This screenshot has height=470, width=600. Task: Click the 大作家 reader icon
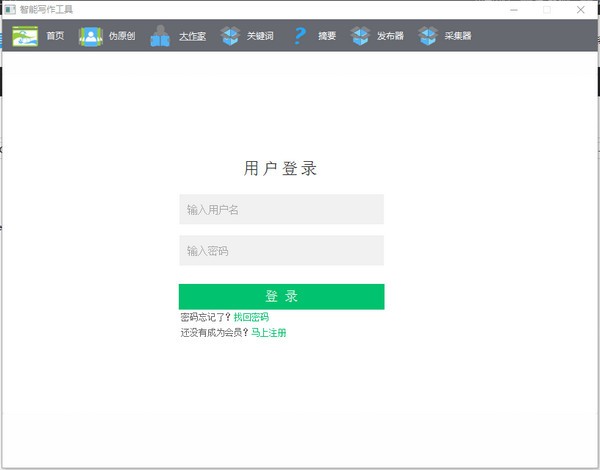pos(160,36)
